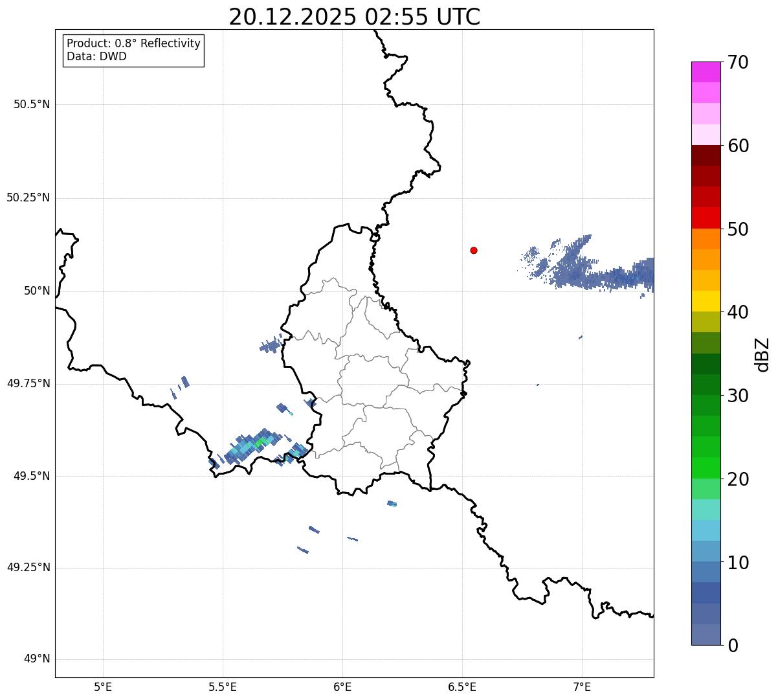This screenshot has width=778, height=700.
Task: Select the orange colorbar segment just below 50
Action: [x=706, y=239]
